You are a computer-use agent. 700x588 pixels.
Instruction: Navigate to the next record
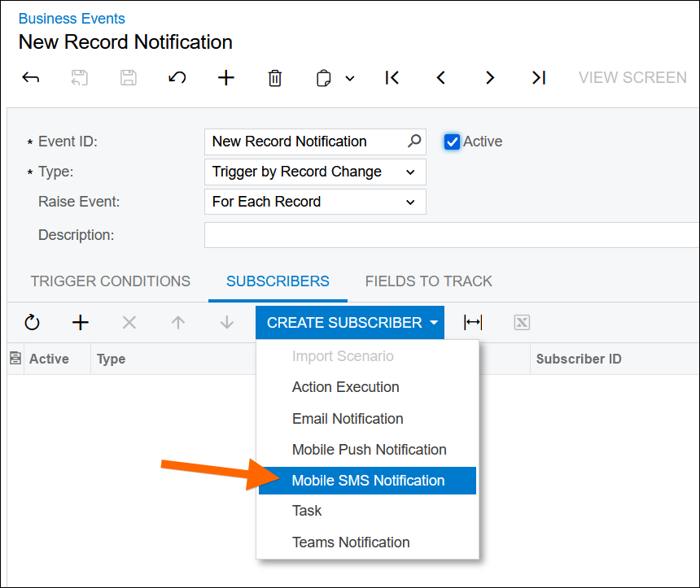click(x=489, y=77)
